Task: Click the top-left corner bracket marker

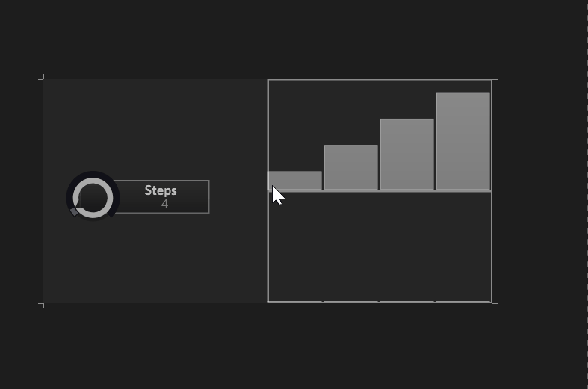Action: click(x=42, y=77)
